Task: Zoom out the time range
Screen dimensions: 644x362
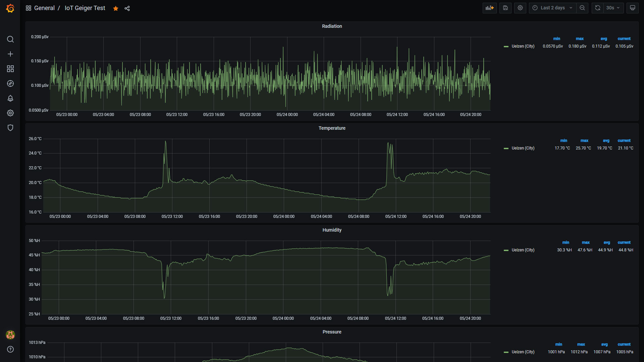Action: (582, 8)
